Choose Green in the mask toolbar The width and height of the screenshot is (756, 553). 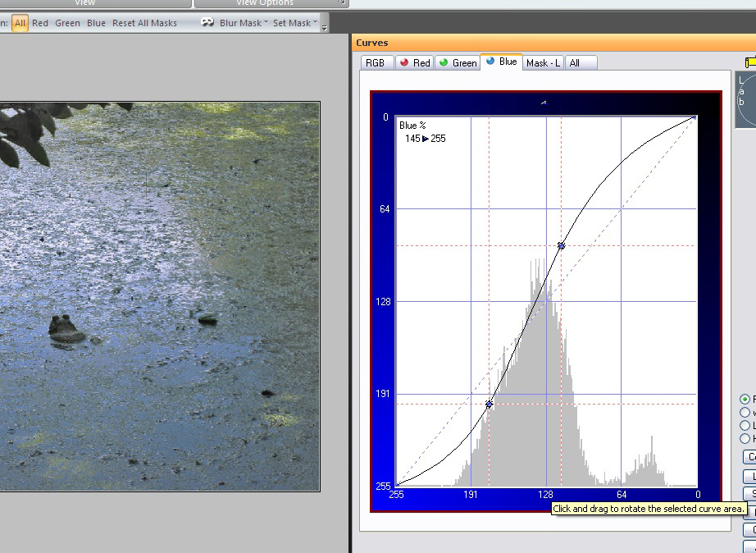67,23
